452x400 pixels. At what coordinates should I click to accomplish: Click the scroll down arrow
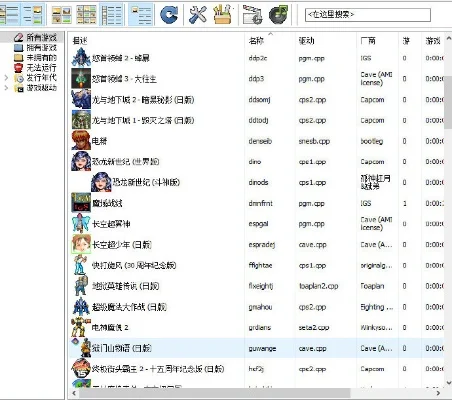[449, 383]
